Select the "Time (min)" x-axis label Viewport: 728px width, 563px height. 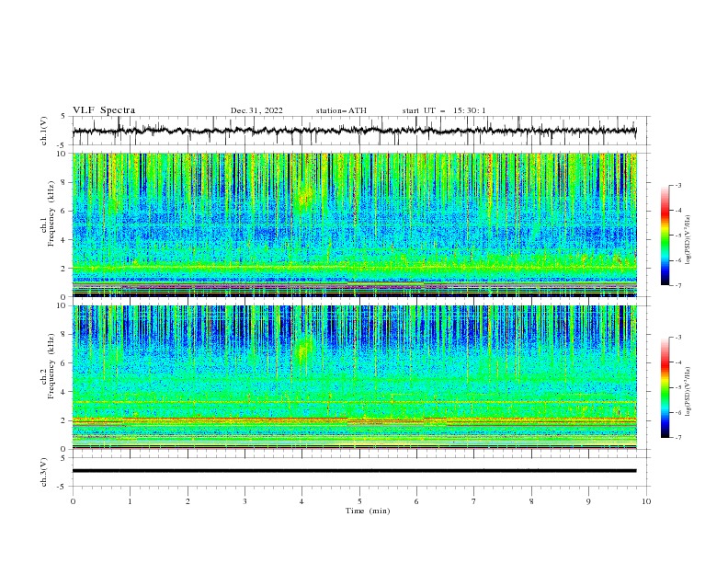pyautogui.click(x=368, y=511)
